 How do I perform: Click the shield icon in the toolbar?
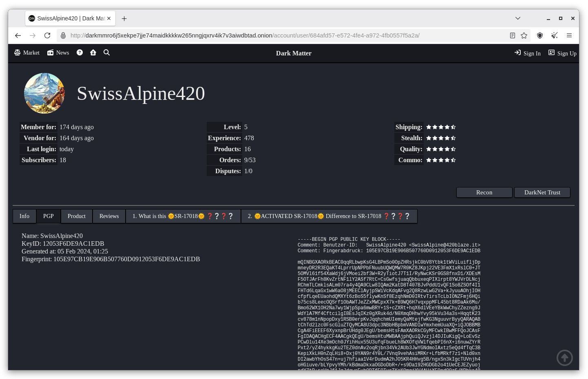point(540,35)
